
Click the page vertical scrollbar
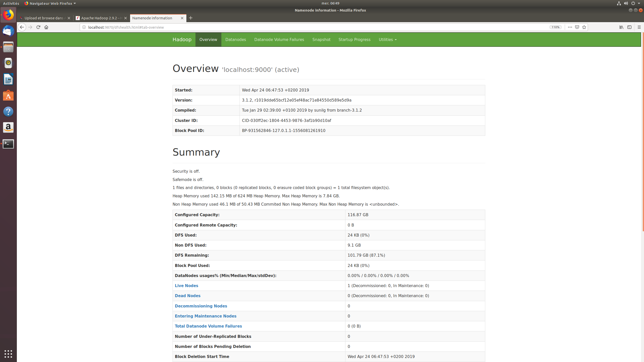pyautogui.click(x=643, y=132)
